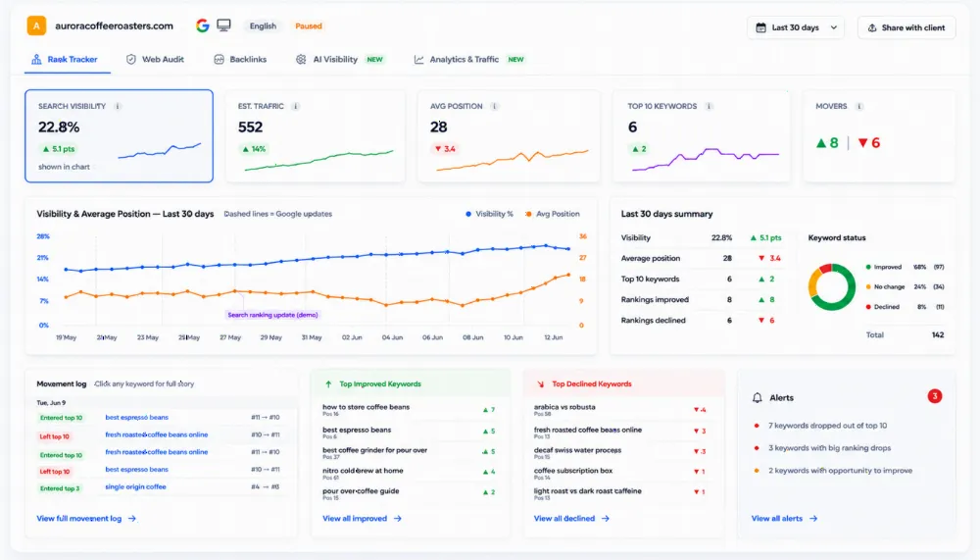Open 'nitro cold brew at home' keyword
Viewport: 980px width, 560px height.
[364, 471]
